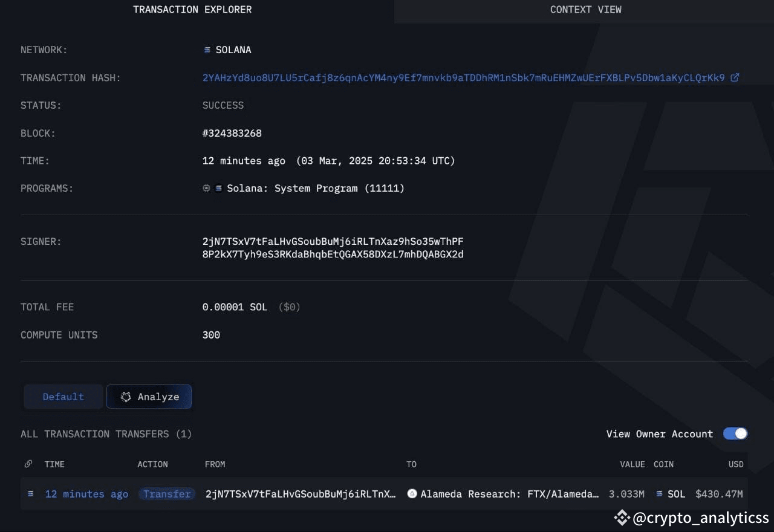Click the chip icon in the Programs row
The width and height of the screenshot is (774, 532).
(x=206, y=189)
